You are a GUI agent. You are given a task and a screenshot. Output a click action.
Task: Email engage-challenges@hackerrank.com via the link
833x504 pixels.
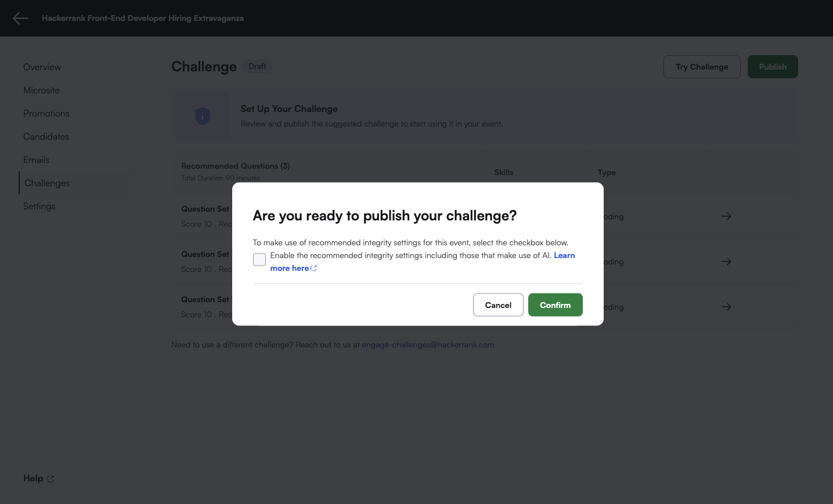click(x=428, y=345)
